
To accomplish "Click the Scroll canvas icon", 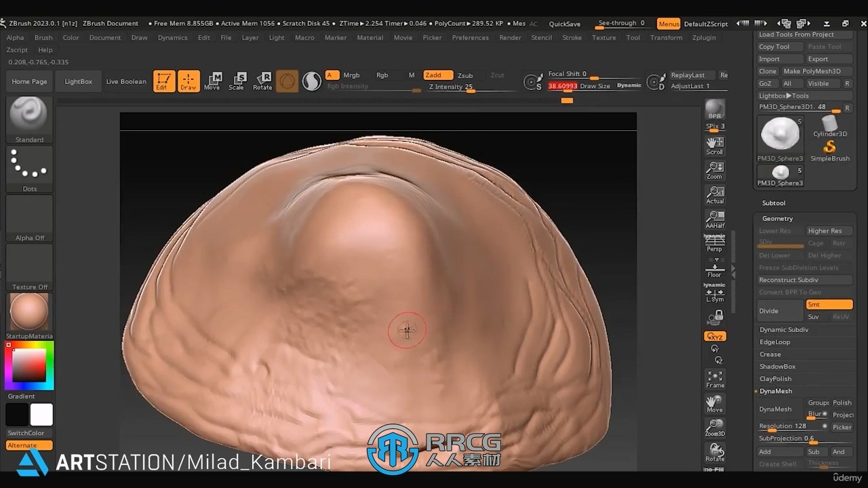I will [715, 146].
